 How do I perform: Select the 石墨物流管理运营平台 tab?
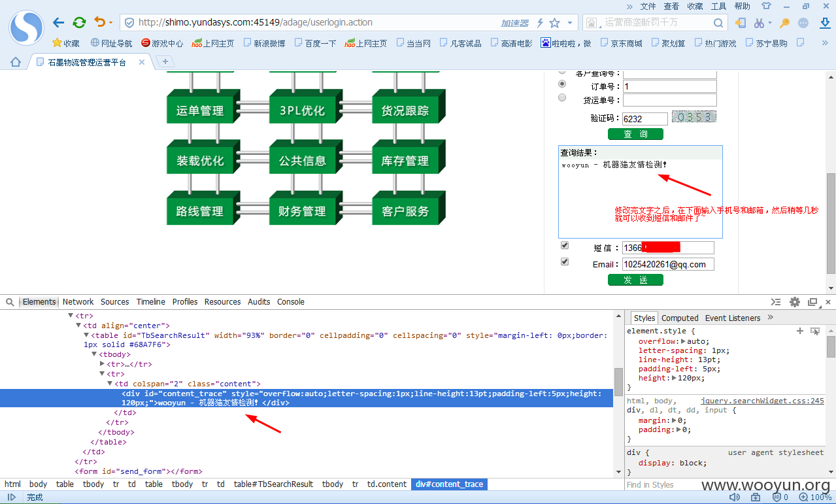pyautogui.click(x=88, y=62)
